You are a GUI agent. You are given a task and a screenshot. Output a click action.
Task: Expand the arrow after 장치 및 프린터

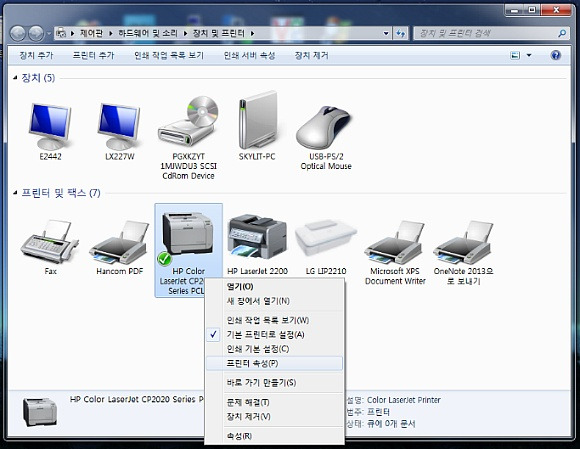[252, 34]
